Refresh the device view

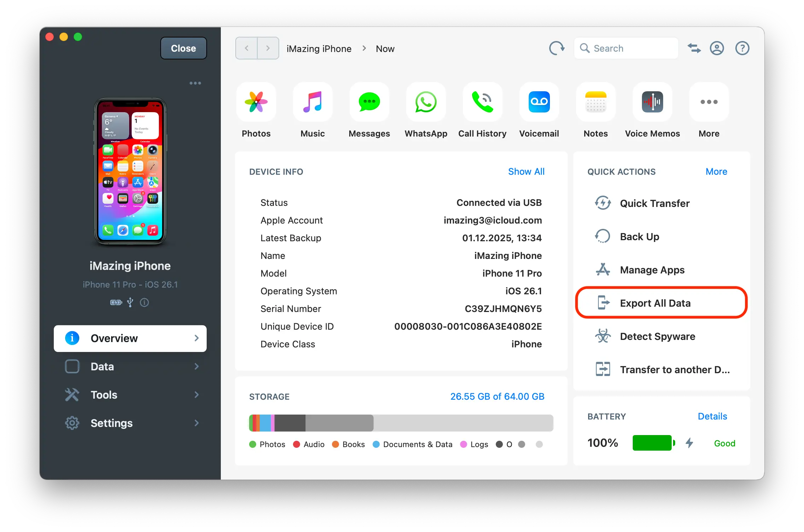tap(557, 48)
